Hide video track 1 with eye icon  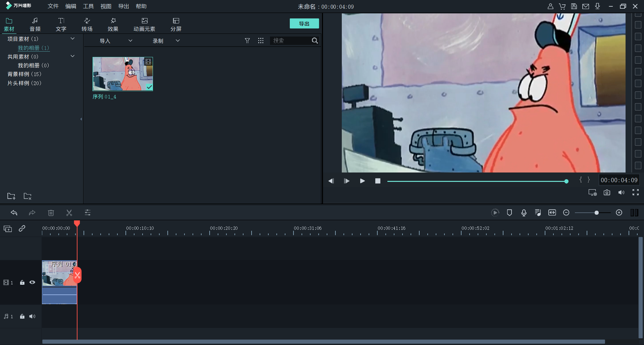(32, 282)
